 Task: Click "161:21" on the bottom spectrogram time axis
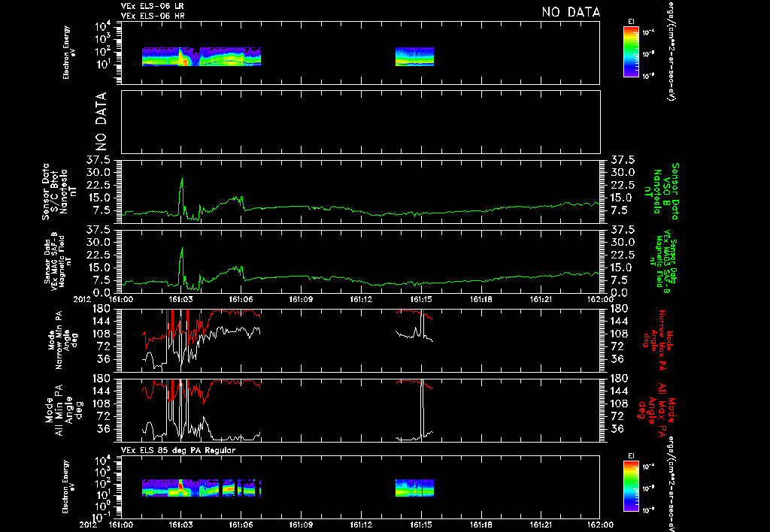(x=541, y=524)
